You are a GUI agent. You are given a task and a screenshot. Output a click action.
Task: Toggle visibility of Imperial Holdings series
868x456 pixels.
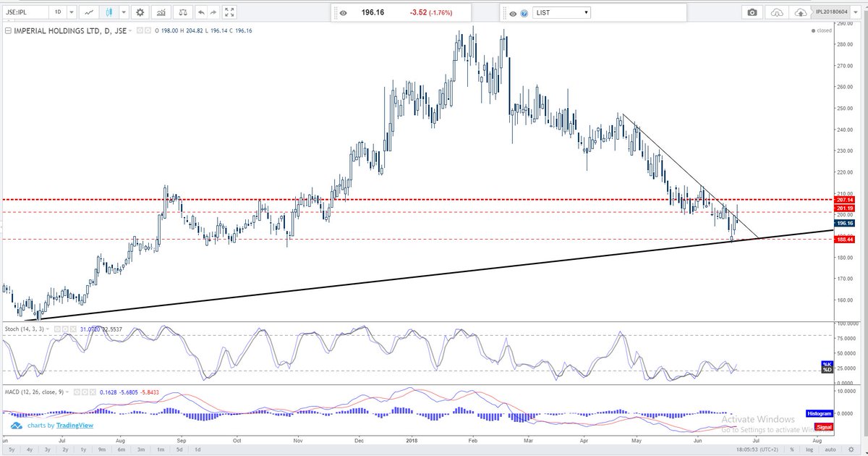click(139, 31)
